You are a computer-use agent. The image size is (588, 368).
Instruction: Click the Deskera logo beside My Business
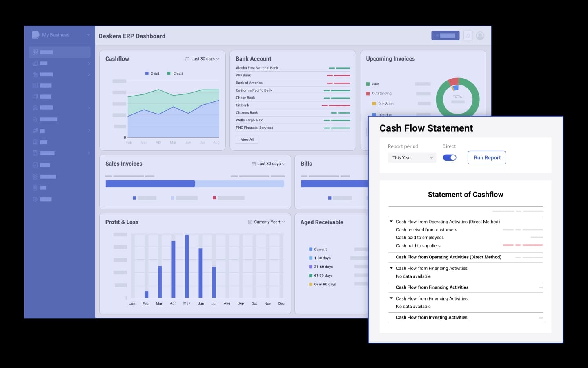36,35
